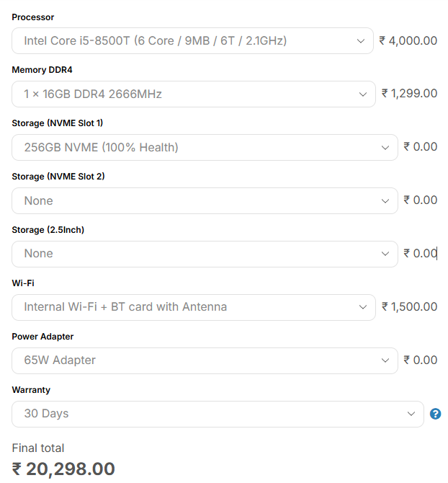Click the chevron beside 256GB NVME option
Screen dimensions: 448x483
(x=385, y=148)
